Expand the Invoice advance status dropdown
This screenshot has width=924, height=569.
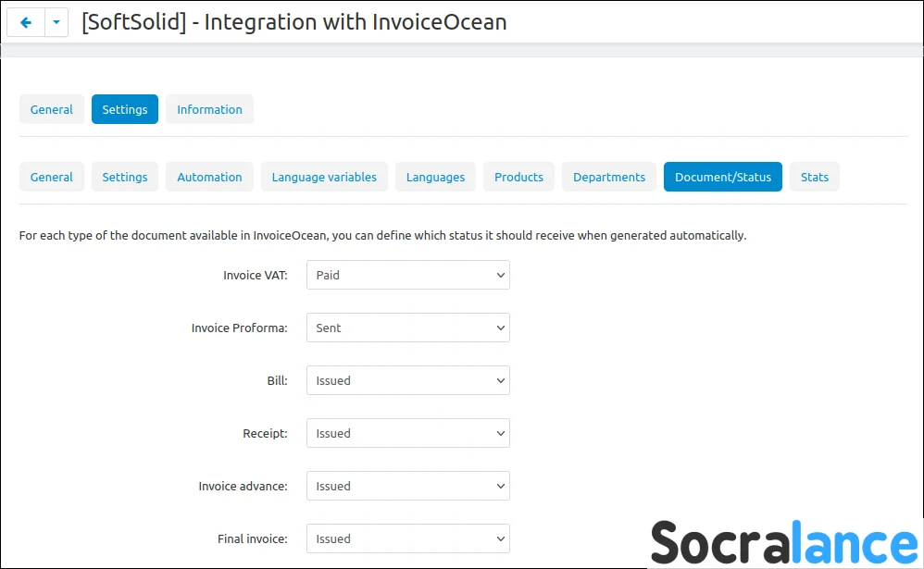point(407,486)
